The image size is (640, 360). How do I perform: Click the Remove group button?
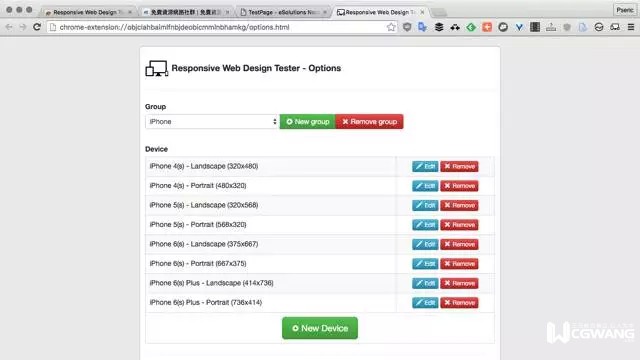(x=369, y=122)
